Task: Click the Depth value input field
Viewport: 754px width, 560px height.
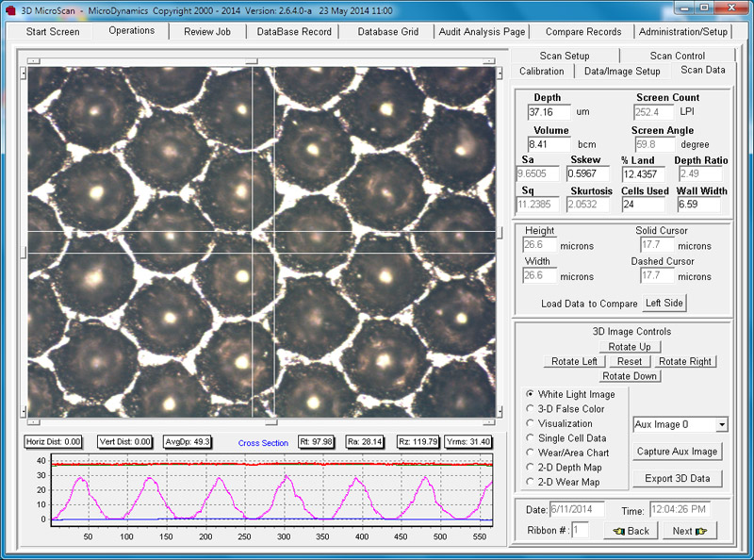Action: (x=549, y=112)
